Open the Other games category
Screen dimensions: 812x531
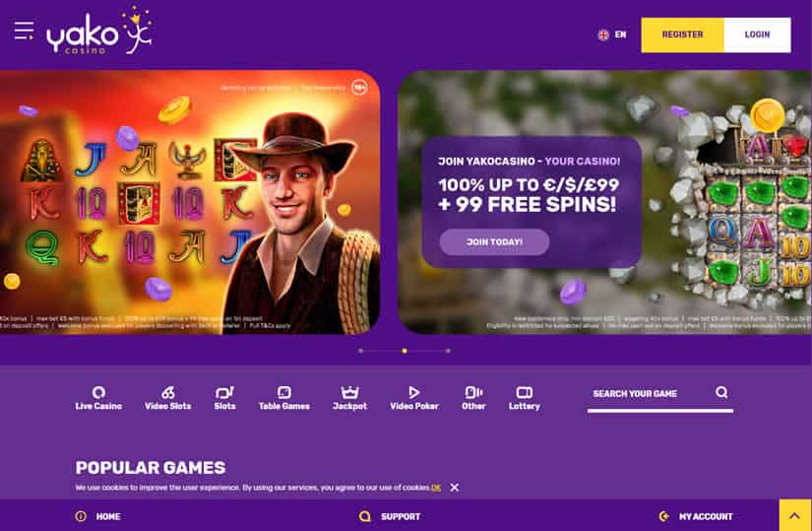(473, 398)
